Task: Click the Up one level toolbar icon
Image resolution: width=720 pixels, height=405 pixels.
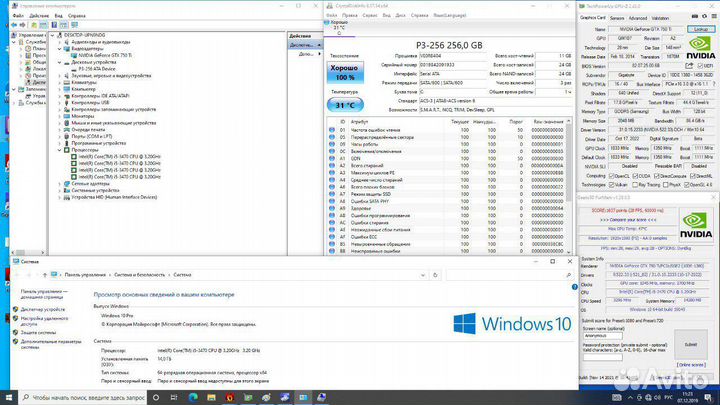Action: [x=34, y=25]
